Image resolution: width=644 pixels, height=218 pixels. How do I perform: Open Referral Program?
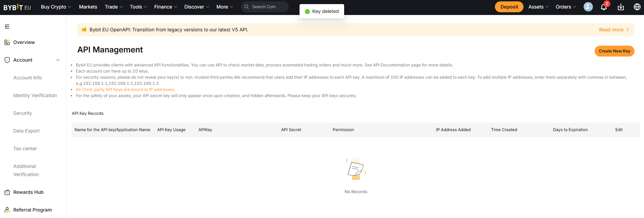click(32, 210)
